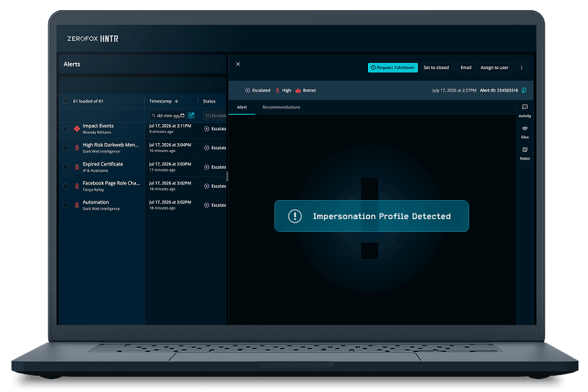Open the Expired Certificate alert
This screenshot has height=392, width=588.
point(103,164)
